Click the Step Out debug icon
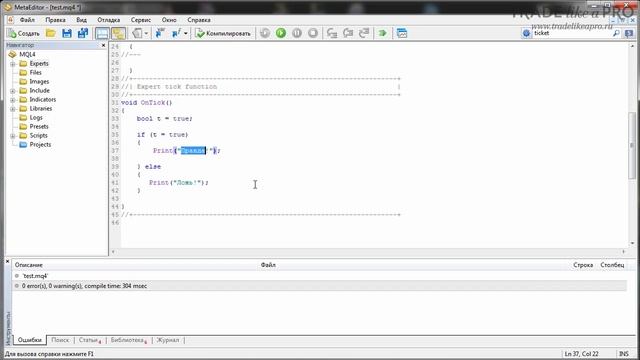Viewport: 640px width, 360px height. 364,33
